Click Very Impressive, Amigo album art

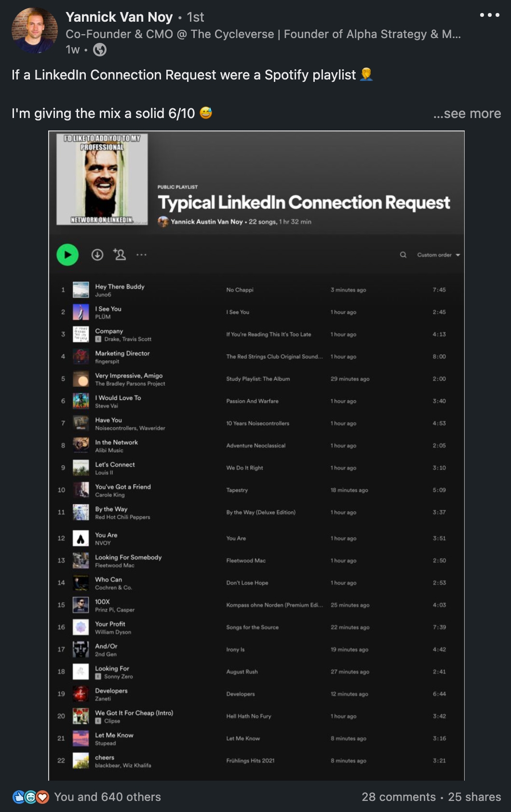click(81, 379)
